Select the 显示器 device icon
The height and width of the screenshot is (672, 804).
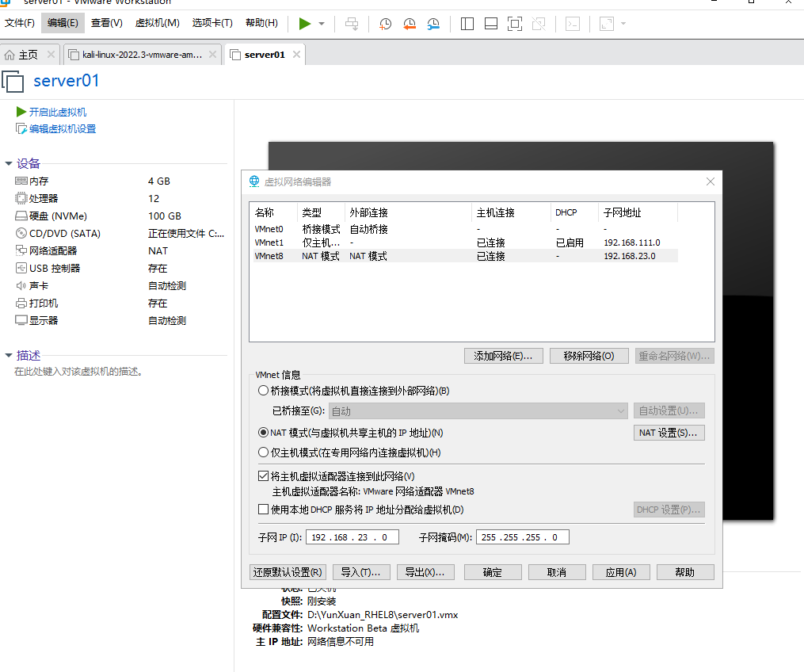point(21,321)
